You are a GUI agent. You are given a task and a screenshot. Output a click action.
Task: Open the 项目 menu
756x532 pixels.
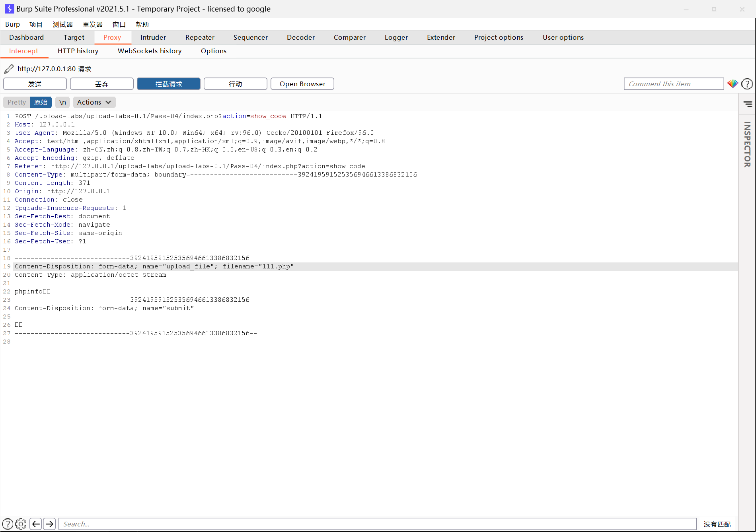click(x=36, y=24)
